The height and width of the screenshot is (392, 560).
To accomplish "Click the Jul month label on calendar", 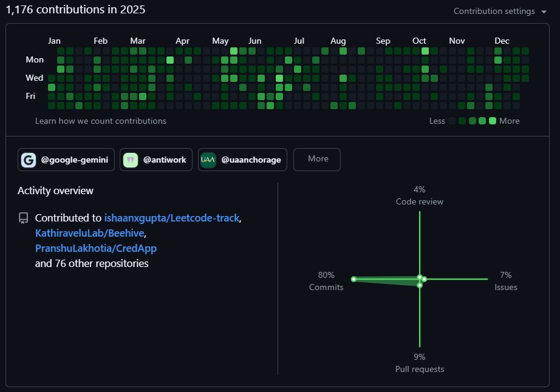I will click(x=299, y=41).
